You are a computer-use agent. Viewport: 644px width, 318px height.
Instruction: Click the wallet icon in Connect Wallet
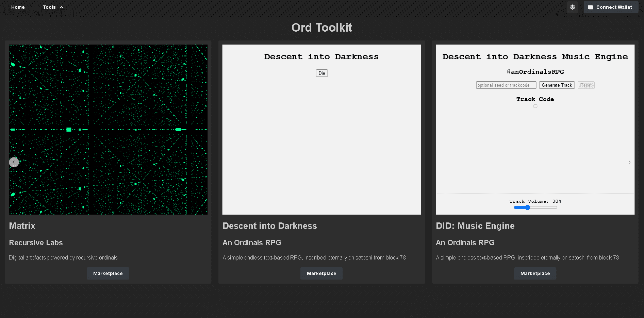tap(591, 7)
